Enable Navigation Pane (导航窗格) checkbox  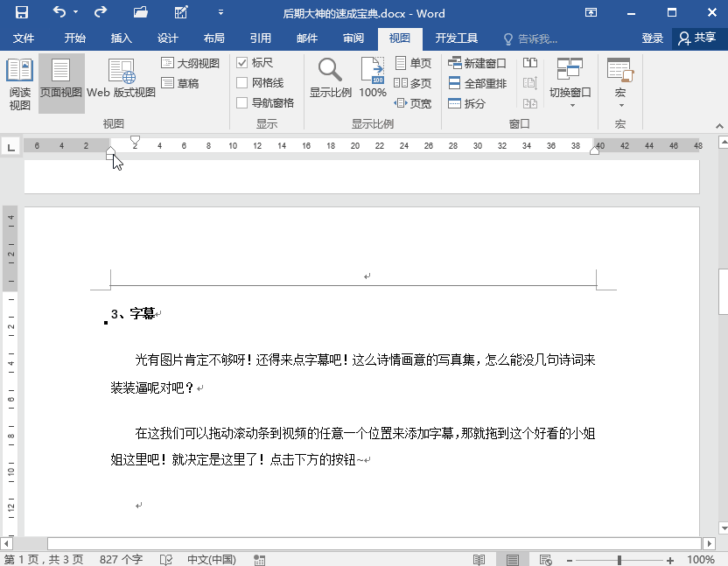(x=242, y=103)
